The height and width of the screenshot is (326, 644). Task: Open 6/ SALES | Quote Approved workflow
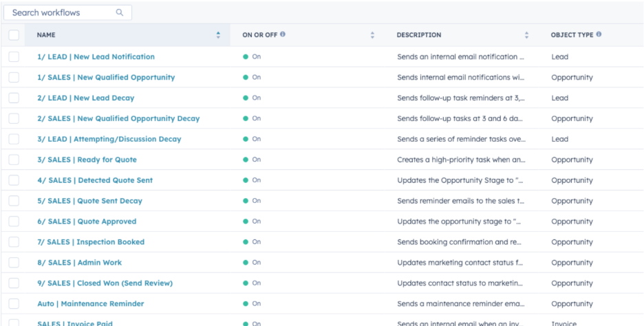point(87,221)
